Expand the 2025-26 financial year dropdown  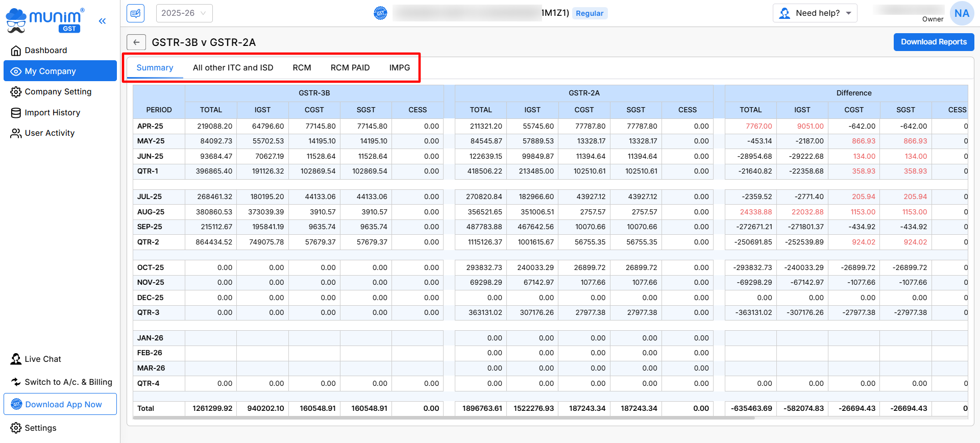click(x=184, y=13)
